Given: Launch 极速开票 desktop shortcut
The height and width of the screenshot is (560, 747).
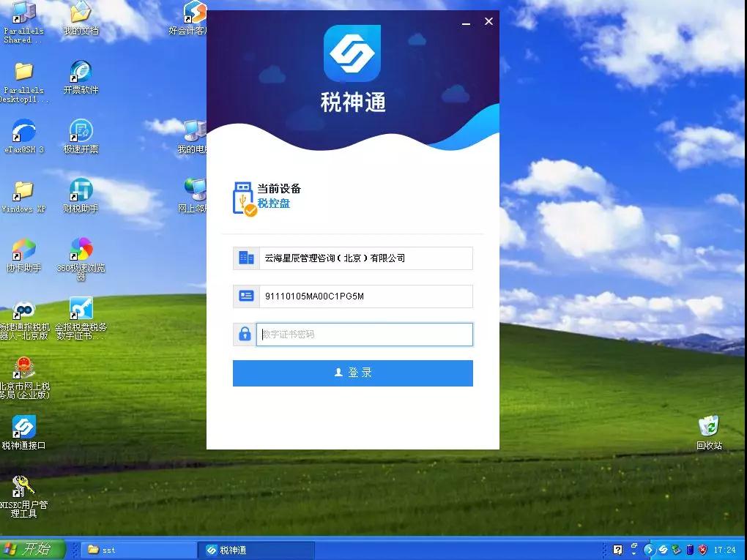Looking at the screenshot, I should (x=81, y=132).
